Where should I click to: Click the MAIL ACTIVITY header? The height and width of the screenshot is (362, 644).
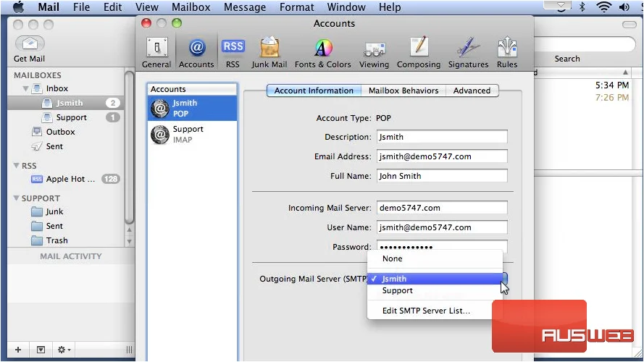click(x=71, y=256)
